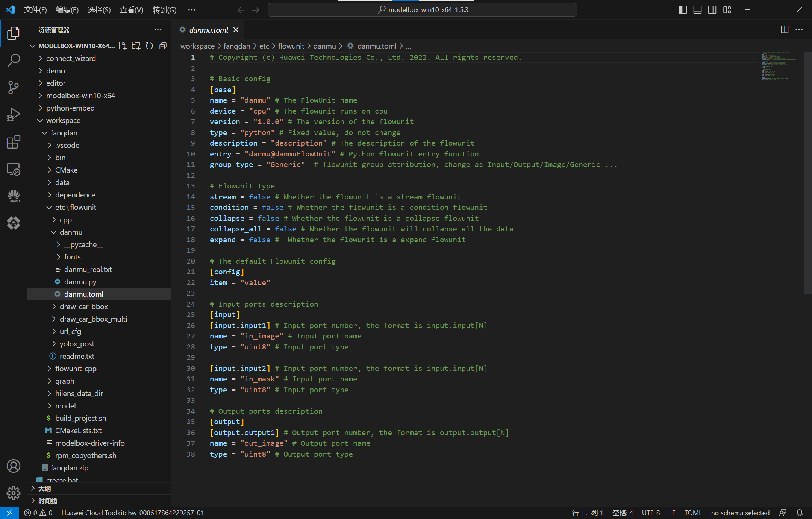Open Remote Explorer view
The height and width of the screenshot is (519, 812).
[14, 169]
